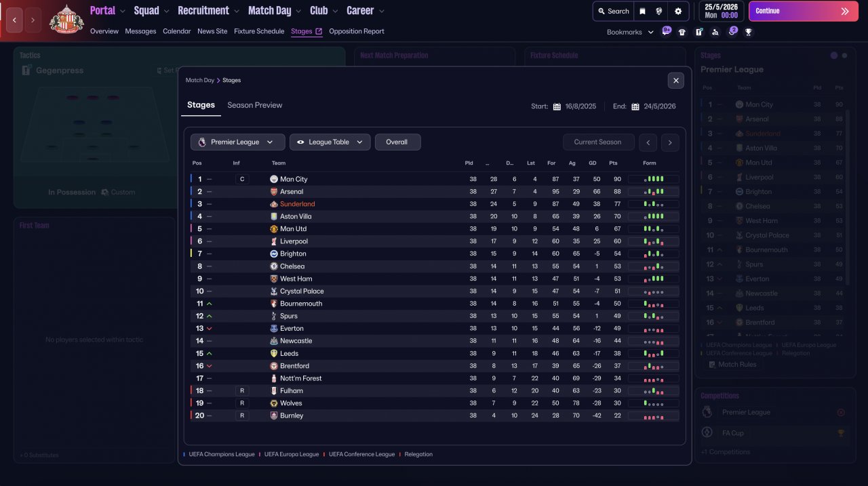Click the Pts column header
The height and width of the screenshot is (486, 868).
[613, 163]
